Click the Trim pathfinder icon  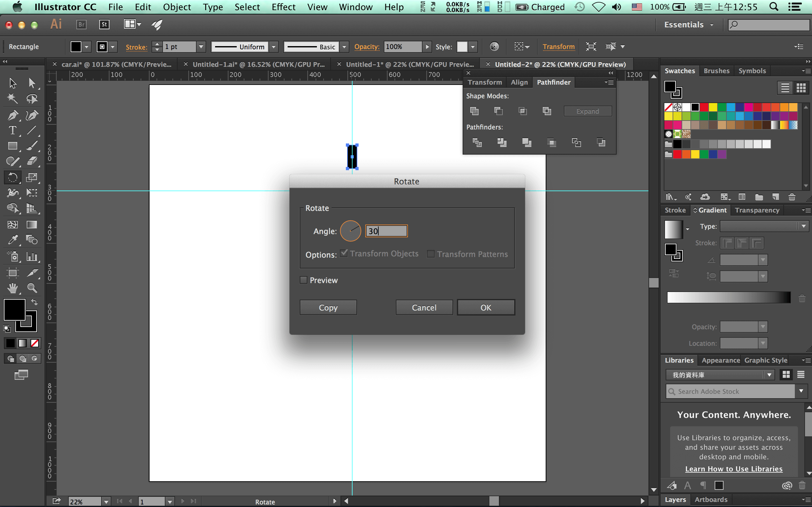pyautogui.click(x=502, y=142)
